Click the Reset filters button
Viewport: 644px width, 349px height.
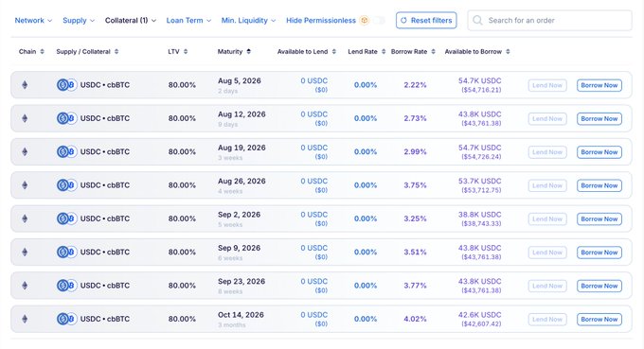(426, 21)
